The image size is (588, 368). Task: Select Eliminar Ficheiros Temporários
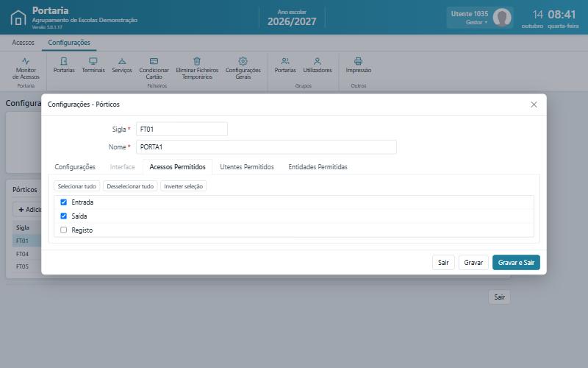[197, 68]
